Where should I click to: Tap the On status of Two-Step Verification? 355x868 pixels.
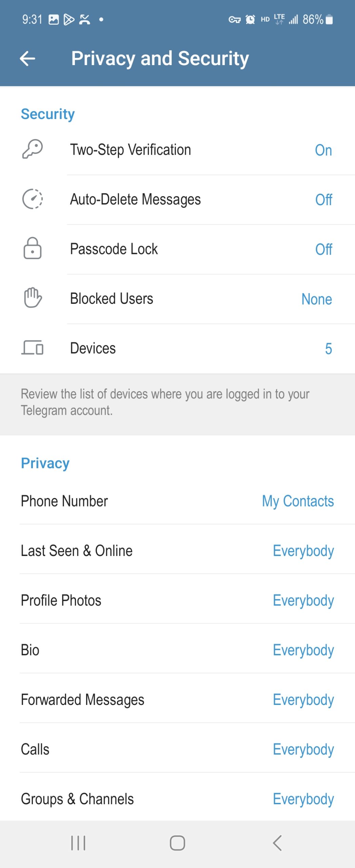coord(323,150)
